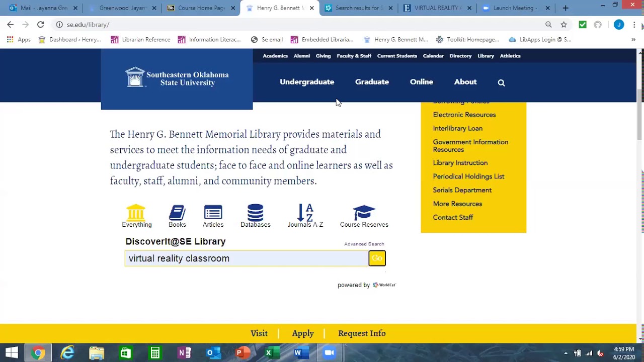The width and height of the screenshot is (644, 362).
Task: Pick the Articles search icon
Action: point(213,216)
